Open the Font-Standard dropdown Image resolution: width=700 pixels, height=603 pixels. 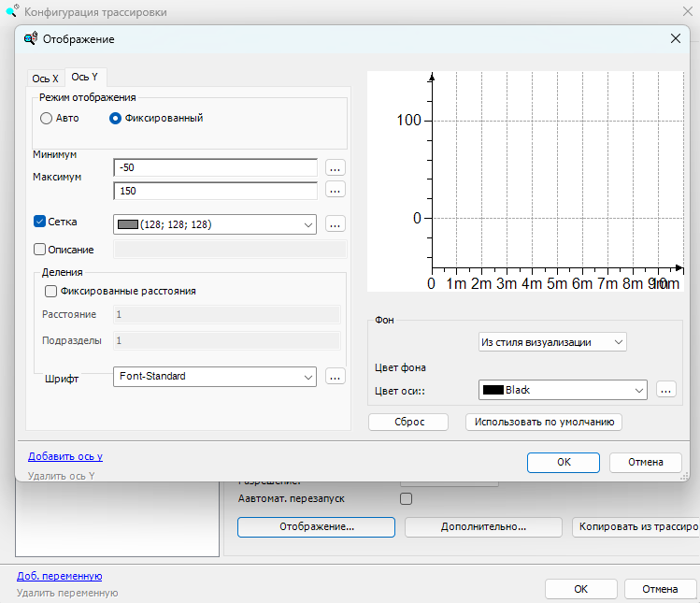(307, 376)
